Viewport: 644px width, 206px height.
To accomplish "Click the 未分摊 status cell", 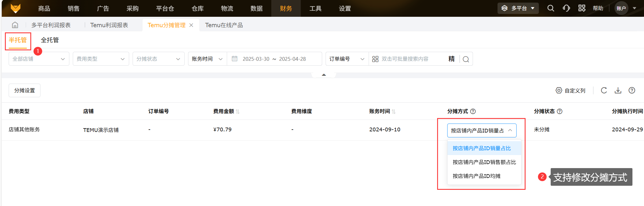I will (542, 129).
